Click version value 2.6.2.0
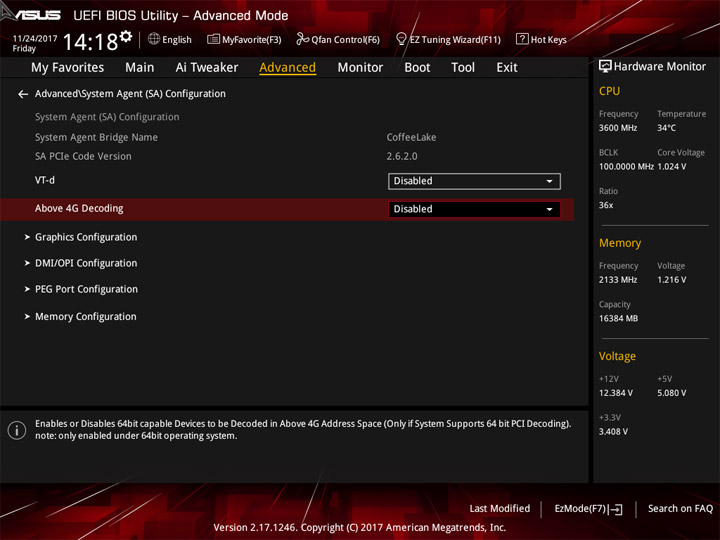720x540 pixels. (402, 157)
